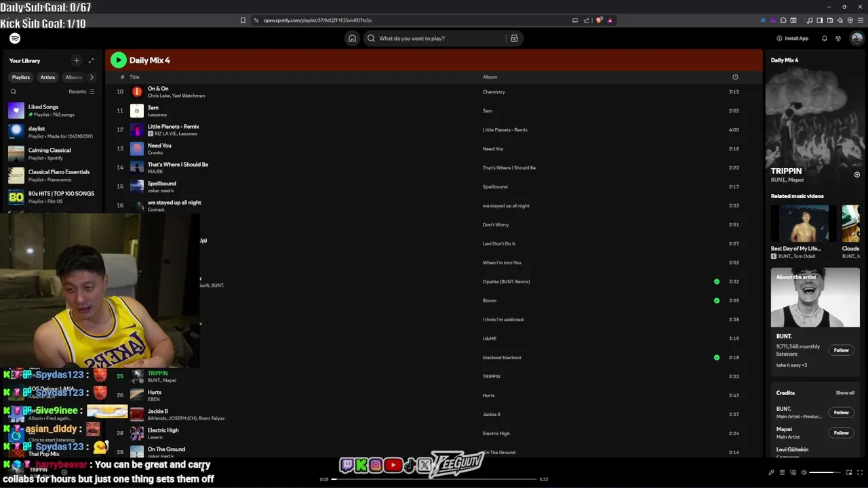Image resolution: width=868 pixels, height=488 pixels.
Task: Open the Liked Songs playlist
Action: pos(53,110)
